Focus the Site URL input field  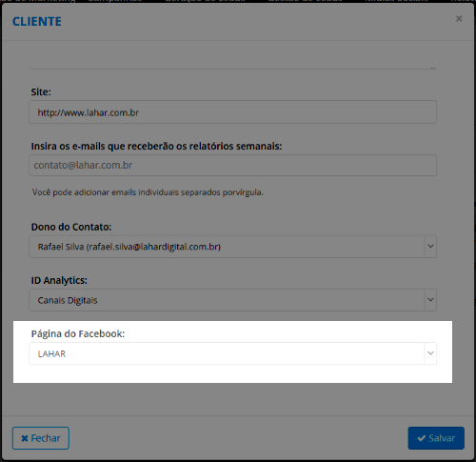(233, 112)
